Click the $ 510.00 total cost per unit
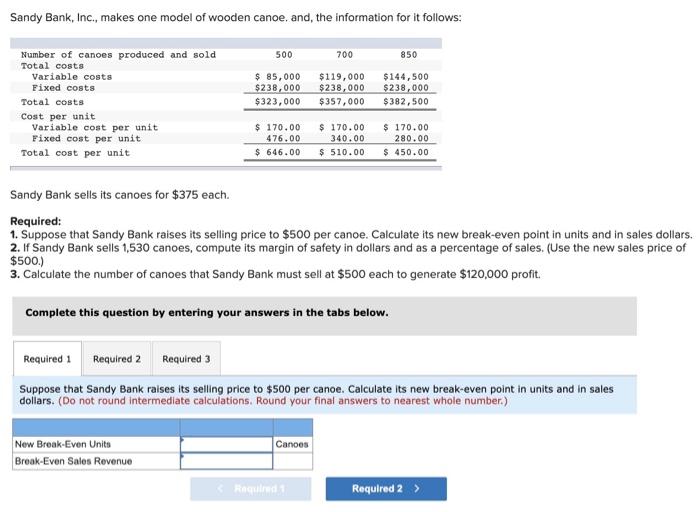 tap(342, 152)
